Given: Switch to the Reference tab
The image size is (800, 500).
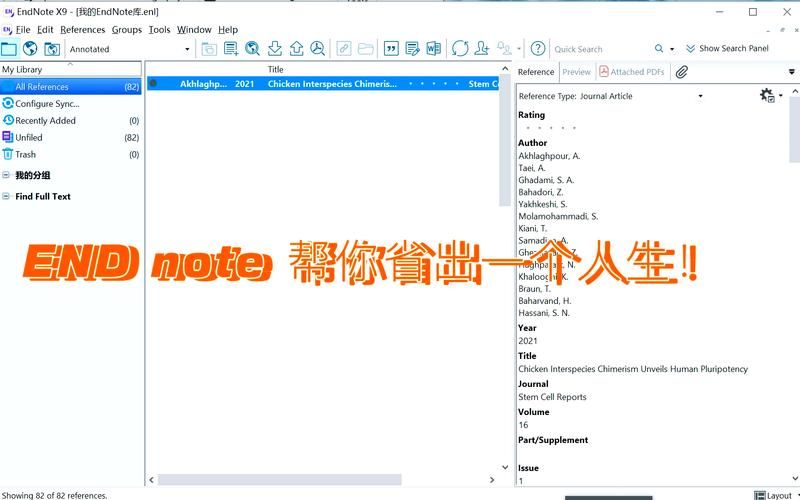Looking at the screenshot, I should tap(536, 72).
